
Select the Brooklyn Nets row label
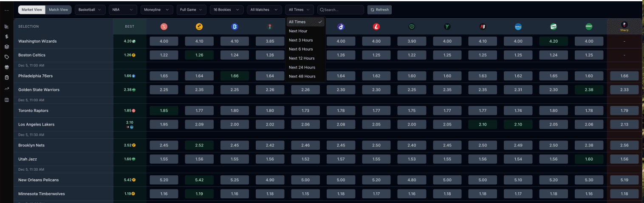[31, 145]
